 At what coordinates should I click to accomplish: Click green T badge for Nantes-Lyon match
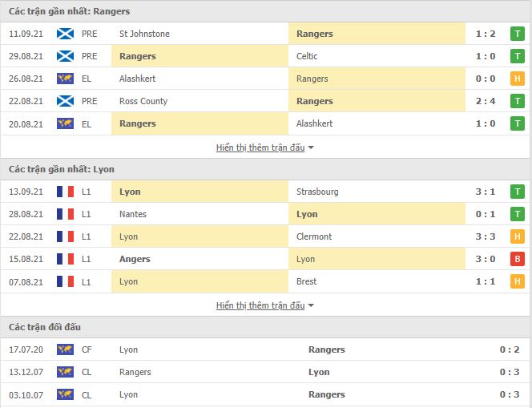tap(518, 214)
